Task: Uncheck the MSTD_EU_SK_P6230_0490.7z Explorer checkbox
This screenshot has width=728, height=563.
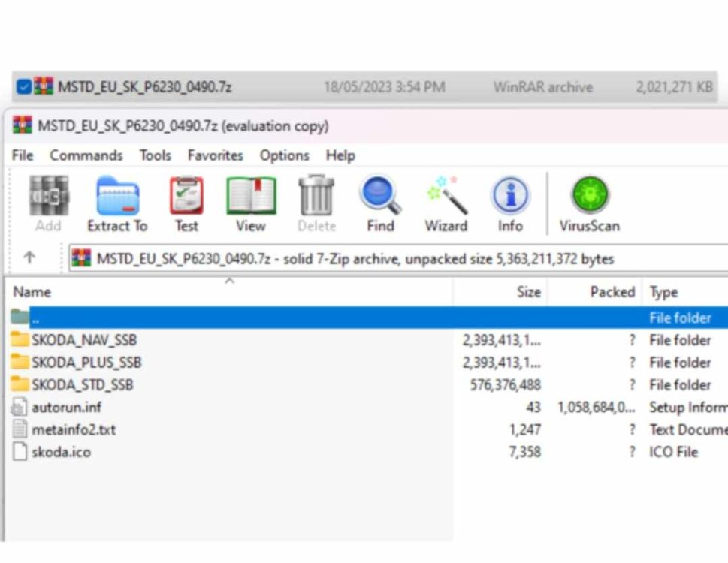Action: pyautogui.click(x=24, y=87)
